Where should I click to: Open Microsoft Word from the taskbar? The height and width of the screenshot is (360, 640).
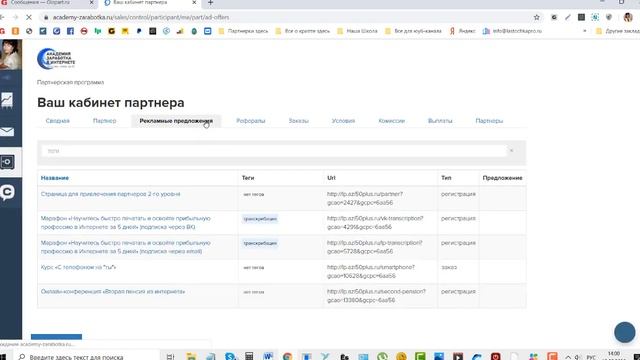pos(268,356)
